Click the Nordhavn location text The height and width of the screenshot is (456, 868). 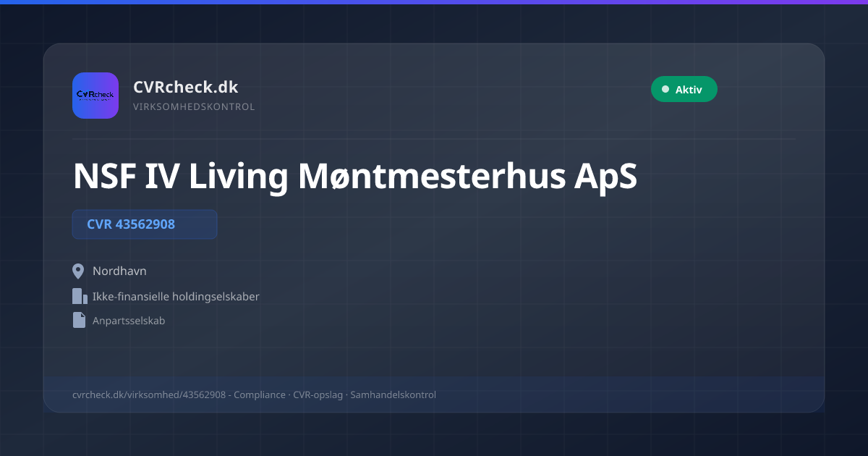click(119, 271)
